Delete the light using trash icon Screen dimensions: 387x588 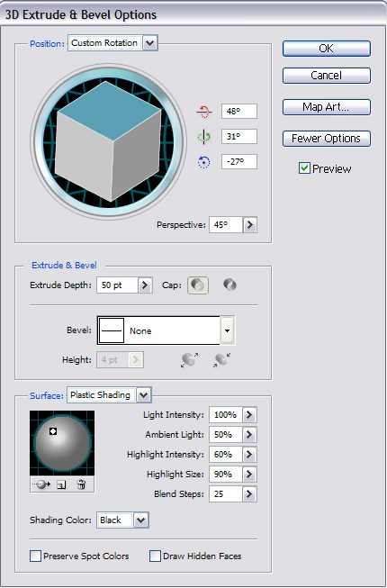(x=81, y=484)
